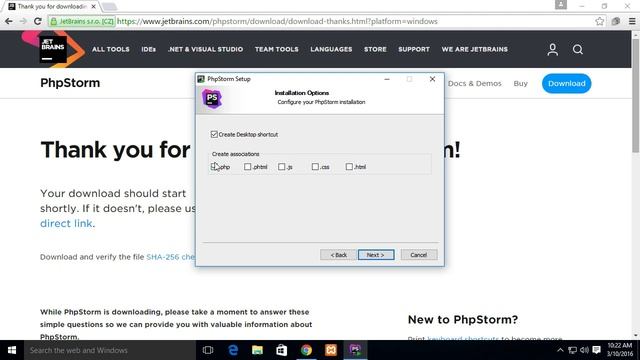The width and height of the screenshot is (640, 360).
Task: Select PhpStorm setup taskbar icon
Action: [x=355, y=350]
